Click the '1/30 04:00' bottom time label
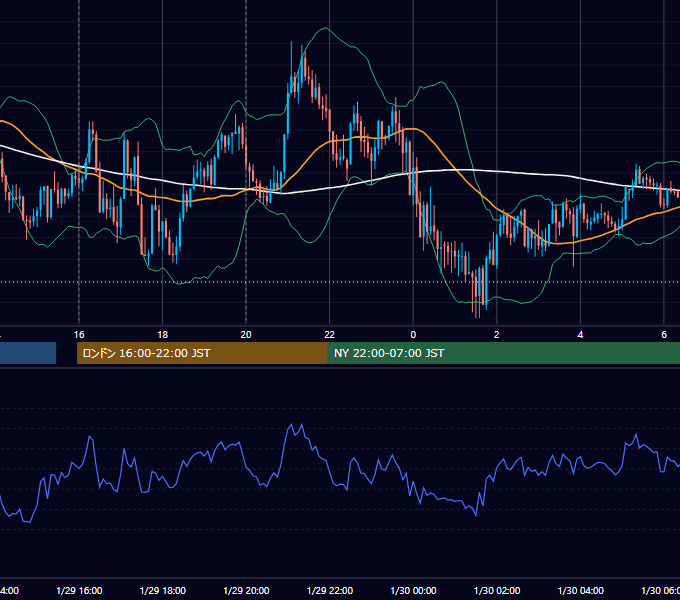This screenshot has height=600, width=680. pyautogui.click(x=581, y=590)
